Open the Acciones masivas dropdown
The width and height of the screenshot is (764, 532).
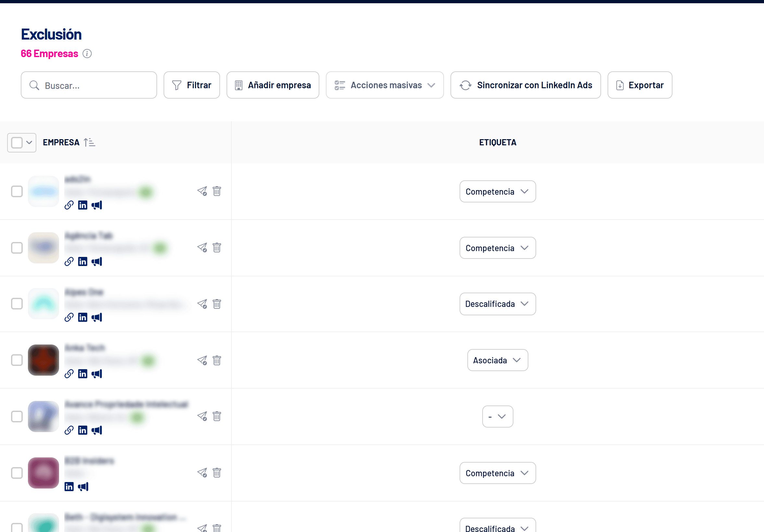385,85
